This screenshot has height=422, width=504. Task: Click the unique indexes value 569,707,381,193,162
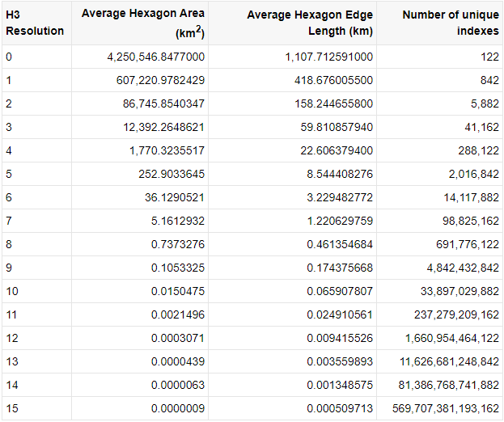pos(446,409)
